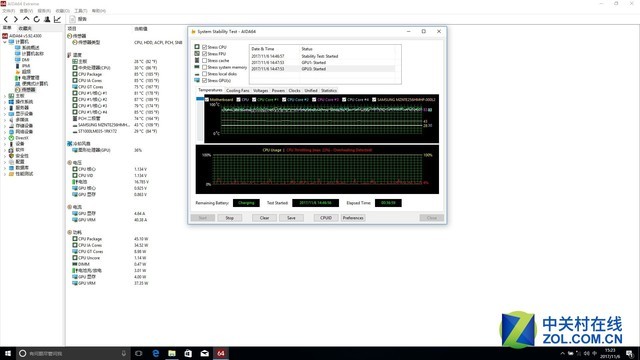Click the Stress local disks drive icon
The image size is (640, 360).
point(197,74)
